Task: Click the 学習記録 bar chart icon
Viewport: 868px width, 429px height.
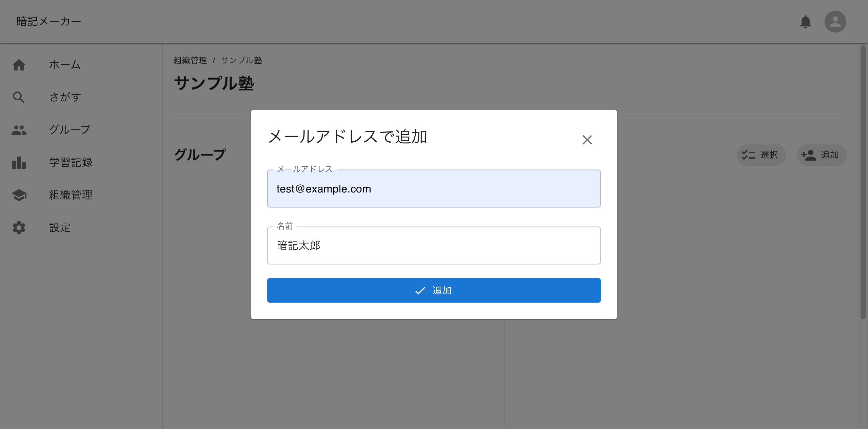Action: point(19,162)
